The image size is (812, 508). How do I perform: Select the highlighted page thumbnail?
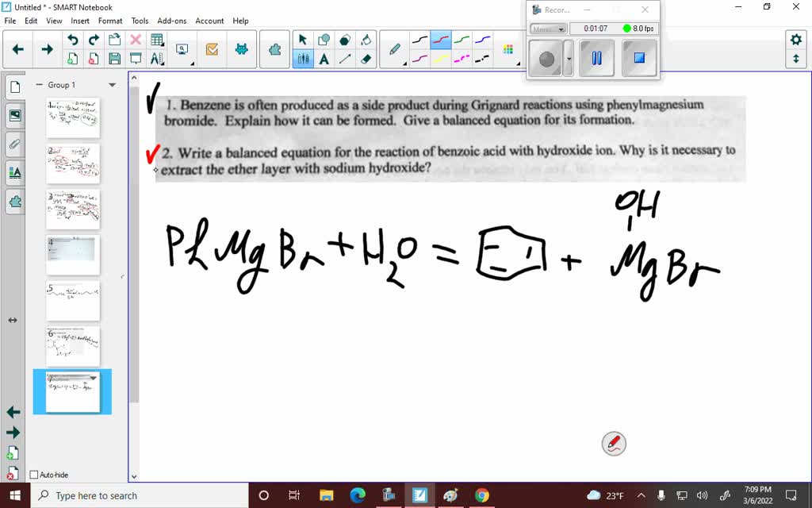[x=71, y=391]
